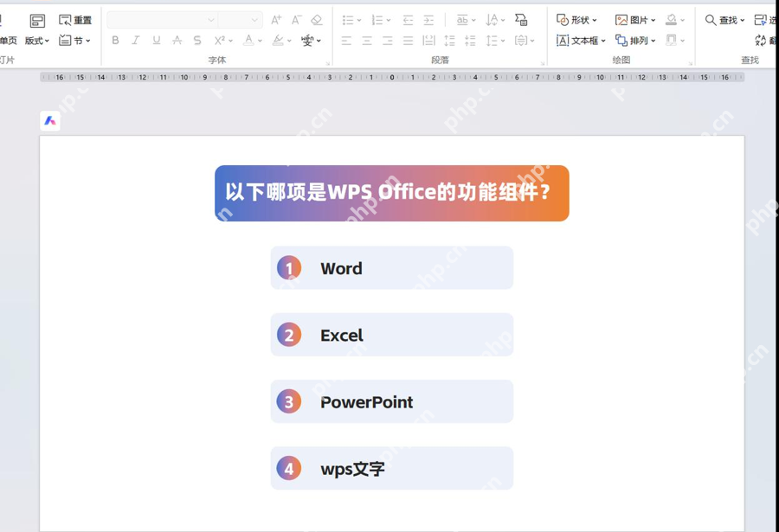Open line spacing options
Image resolution: width=779 pixels, height=532 pixels.
click(495, 41)
